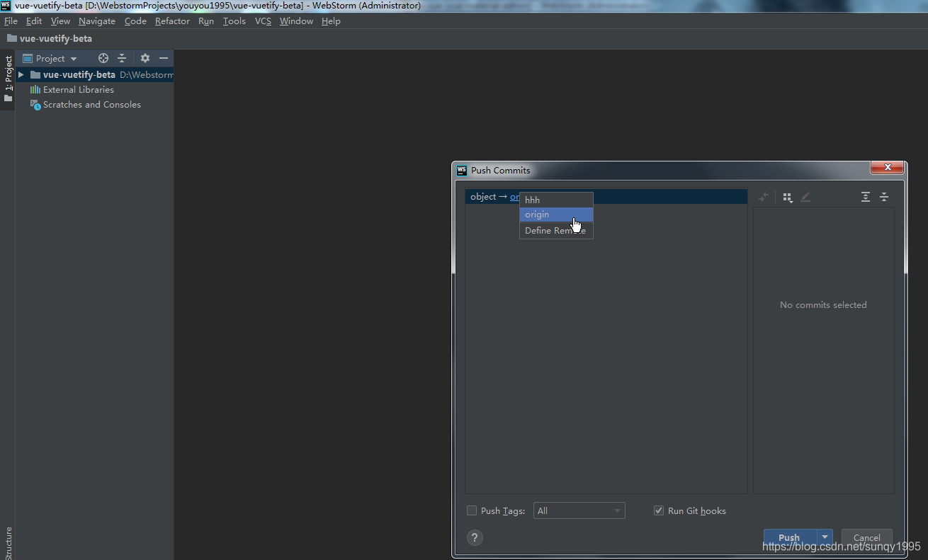Click the Push button
The image size is (928, 560).
tap(789, 537)
